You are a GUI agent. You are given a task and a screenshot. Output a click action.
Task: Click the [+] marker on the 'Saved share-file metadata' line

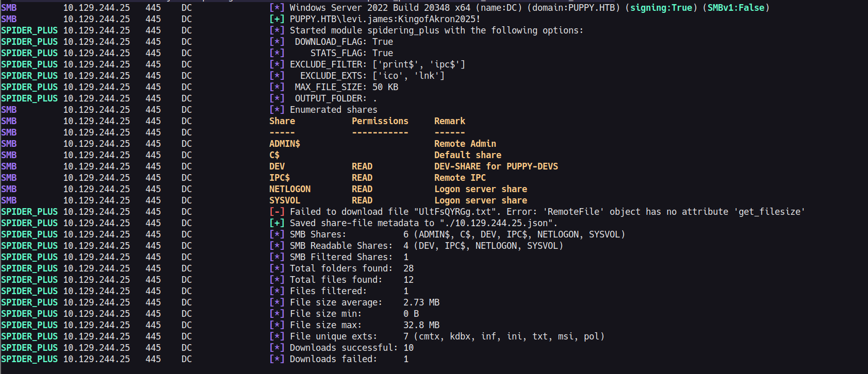tap(277, 223)
